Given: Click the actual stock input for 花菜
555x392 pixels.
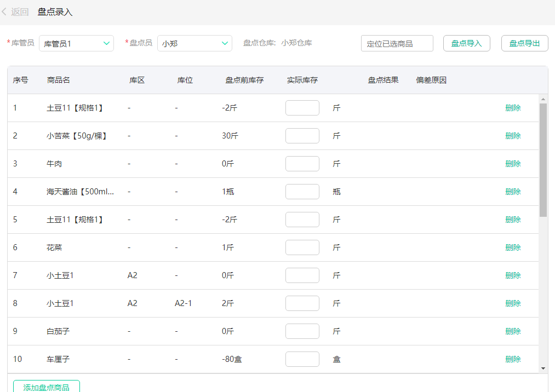Looking at the screenshot, I should (302, 247).
